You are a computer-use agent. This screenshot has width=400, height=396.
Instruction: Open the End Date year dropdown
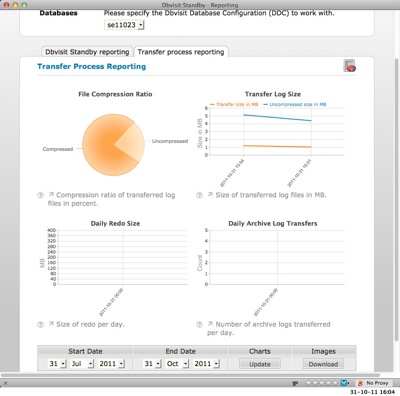point(207,364)
